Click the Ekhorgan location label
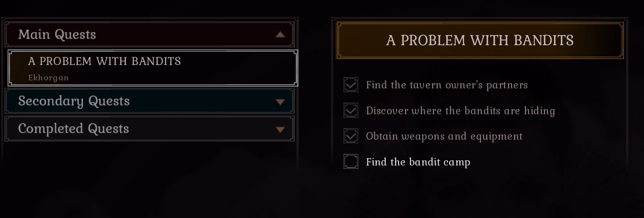This screenshot has height=218, width=644. pyautogui.click(x=48, y=78)
